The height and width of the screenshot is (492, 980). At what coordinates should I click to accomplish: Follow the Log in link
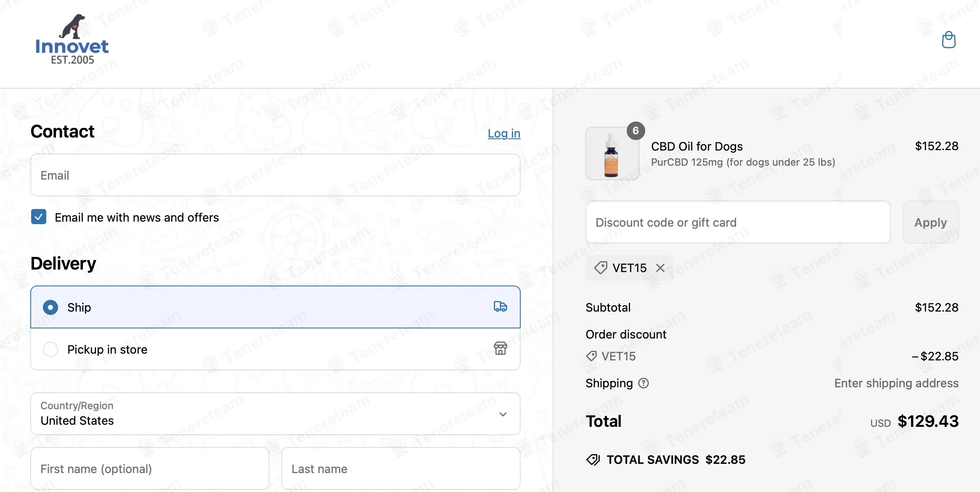point(504,133)
